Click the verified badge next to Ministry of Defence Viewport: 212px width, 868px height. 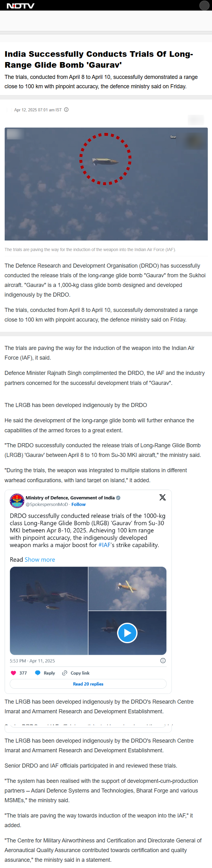pos(118,498)
